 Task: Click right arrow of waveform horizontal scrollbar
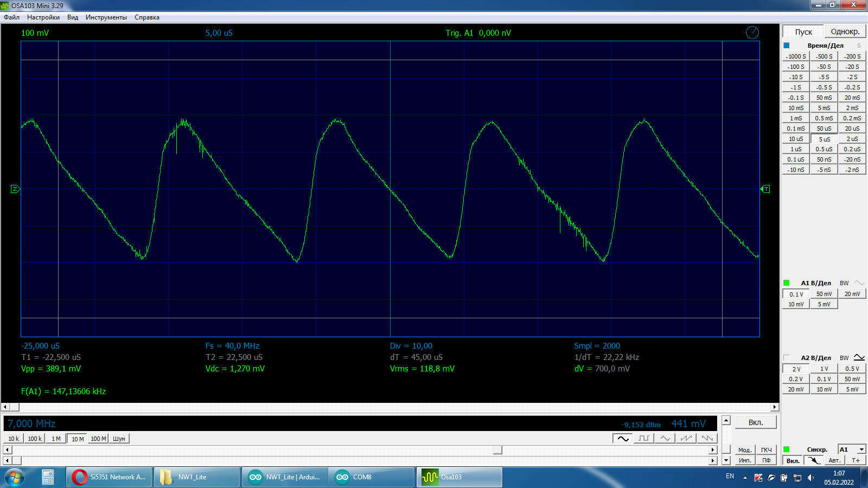tap(775, 407)
